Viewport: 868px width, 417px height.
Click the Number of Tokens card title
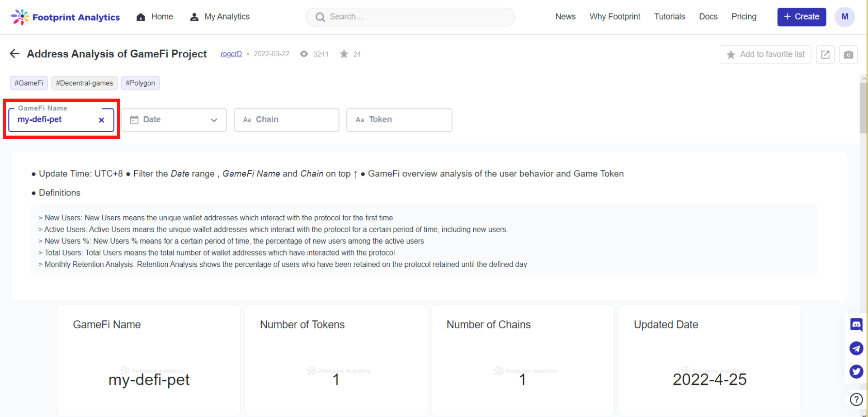302,325
